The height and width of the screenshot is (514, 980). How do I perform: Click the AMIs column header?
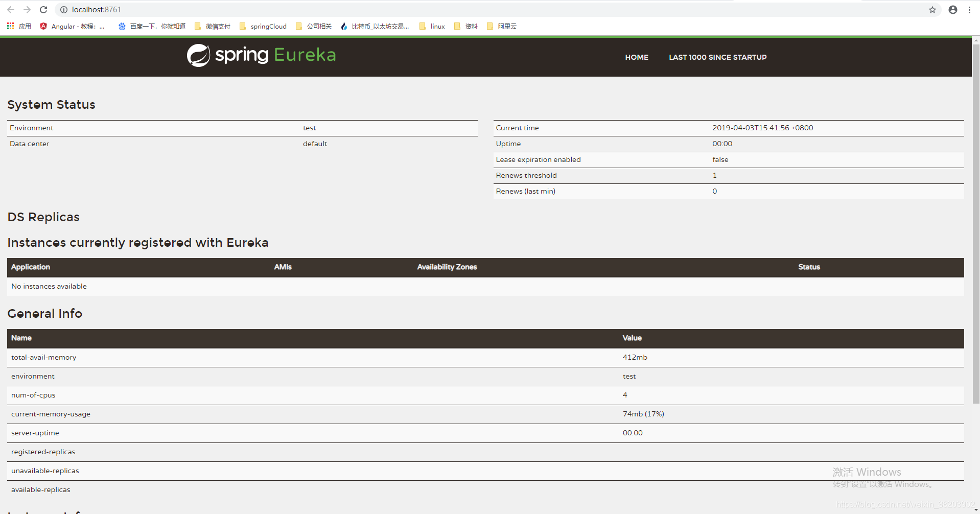[283, 267]
